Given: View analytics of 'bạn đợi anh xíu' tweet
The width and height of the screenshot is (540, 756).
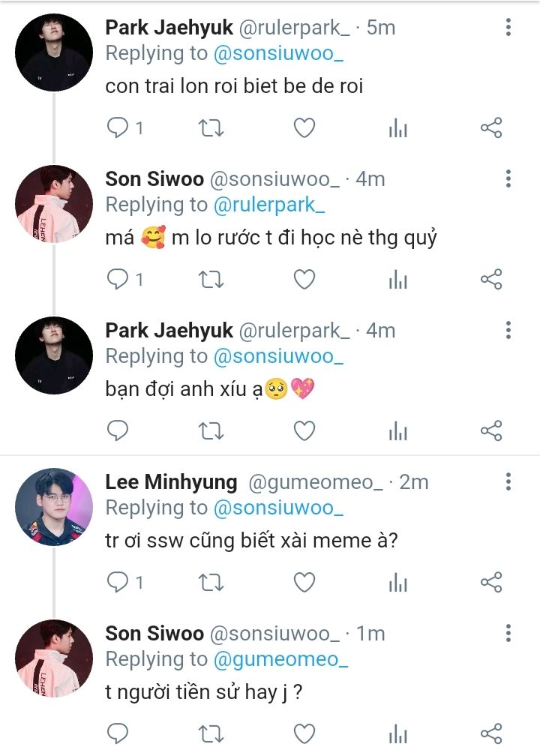Looking at the screenshot, I should click(x=397, y=431).
